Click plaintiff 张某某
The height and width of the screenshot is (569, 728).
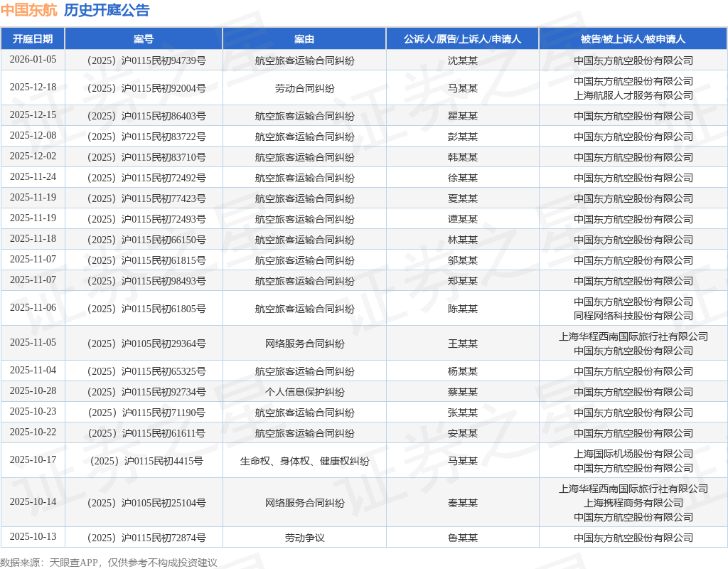tap(462, 413)
